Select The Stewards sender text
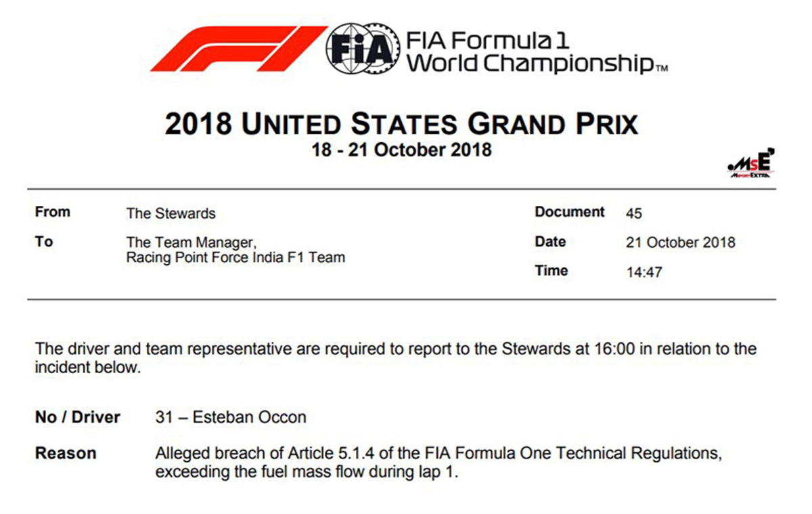The height and width of the screenshot is (514, 812). (x=171, y=213)
